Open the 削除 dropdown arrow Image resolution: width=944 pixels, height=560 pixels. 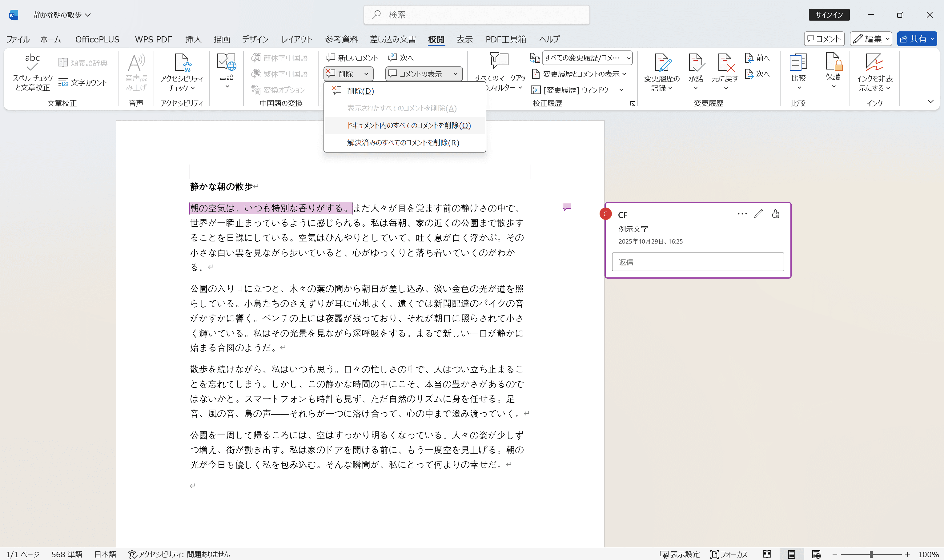tap(366, 73)
